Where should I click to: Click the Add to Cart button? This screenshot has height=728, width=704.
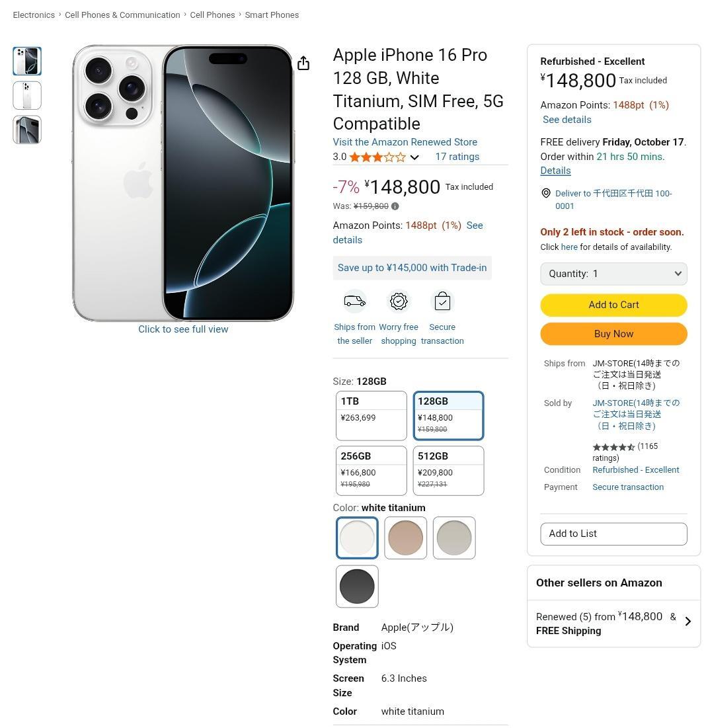(613, 305)
